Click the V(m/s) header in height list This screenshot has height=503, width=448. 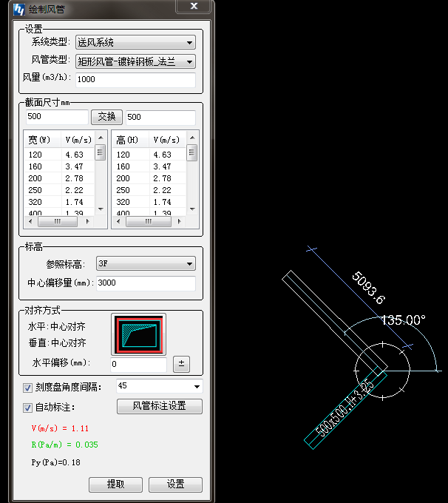167,140
